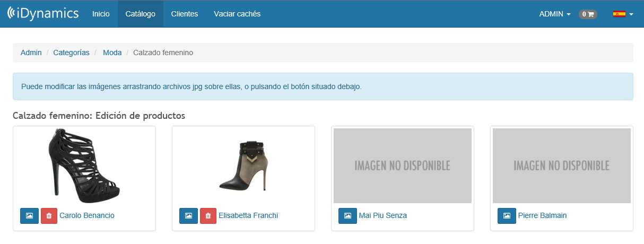Click heading Calzado femenino: Edición de productos
Viewport: 644px width, 244px height.
[x=99, y=115]
